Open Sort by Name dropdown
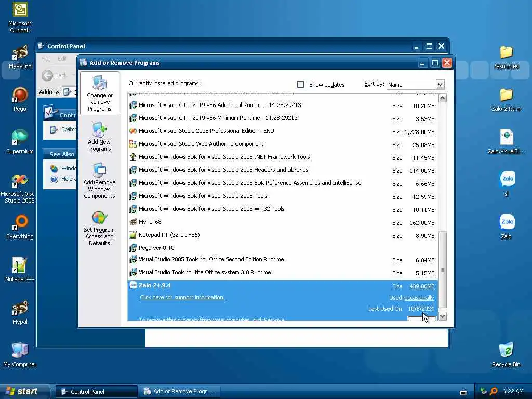Viewport: 532px width, 399px height. (x=440, y=85)
